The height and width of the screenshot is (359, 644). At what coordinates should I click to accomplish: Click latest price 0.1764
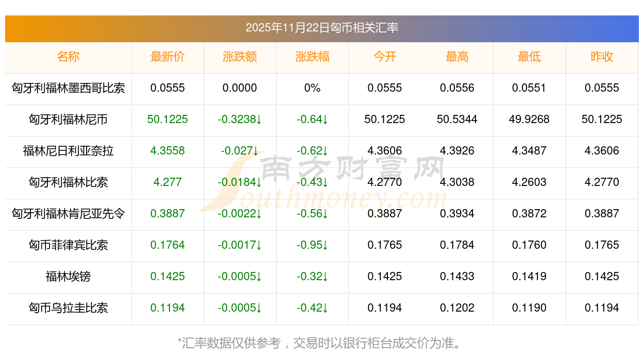coord(167,245)
